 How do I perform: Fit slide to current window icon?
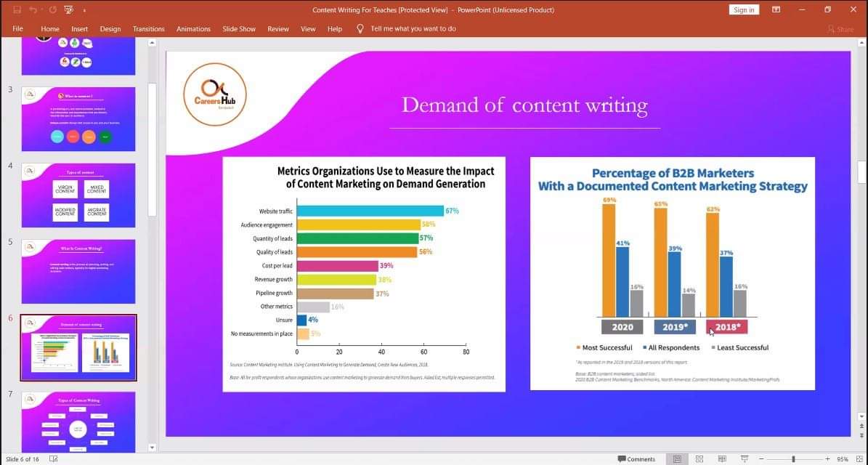pyautogui.click(x=860, y=459)
